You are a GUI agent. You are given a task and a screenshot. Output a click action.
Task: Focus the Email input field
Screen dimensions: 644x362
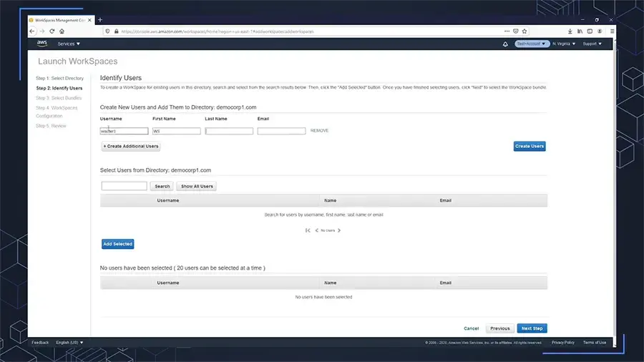(x=281, y=131)
